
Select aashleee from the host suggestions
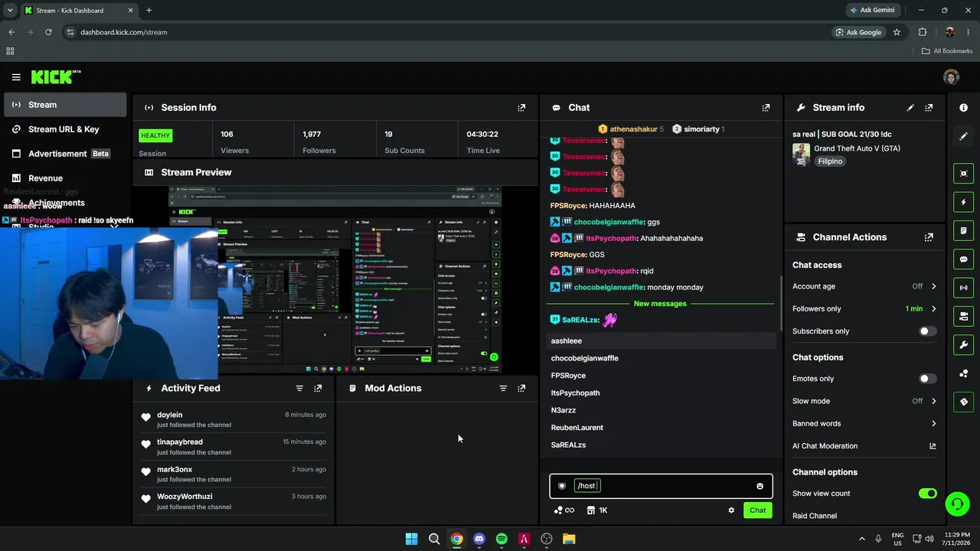click(x=662, y=341)
